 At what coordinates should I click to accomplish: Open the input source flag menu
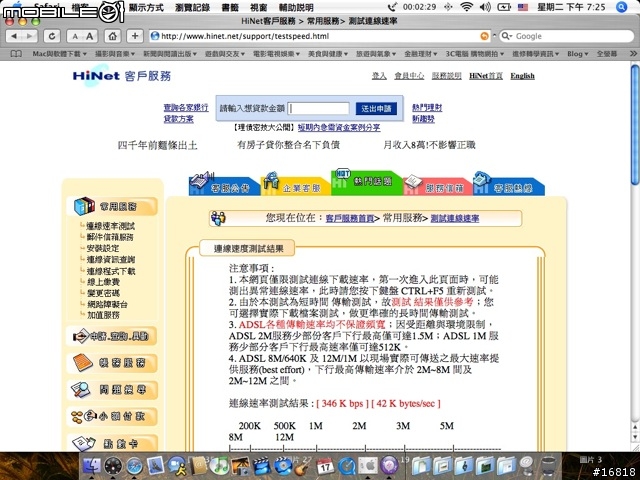523,7
